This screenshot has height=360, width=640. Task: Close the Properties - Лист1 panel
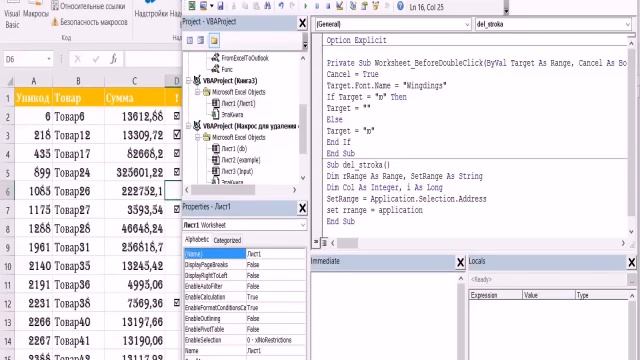302,208
